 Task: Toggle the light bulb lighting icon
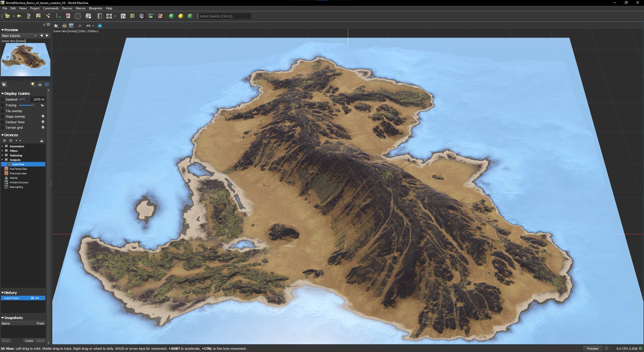pos(33,84)
